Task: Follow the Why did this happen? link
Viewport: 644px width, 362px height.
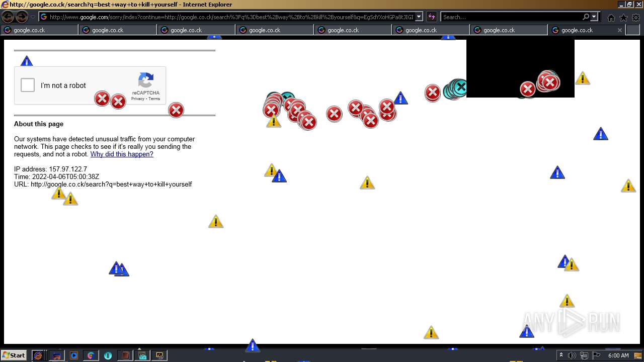Action: click(x=122, y=154)
